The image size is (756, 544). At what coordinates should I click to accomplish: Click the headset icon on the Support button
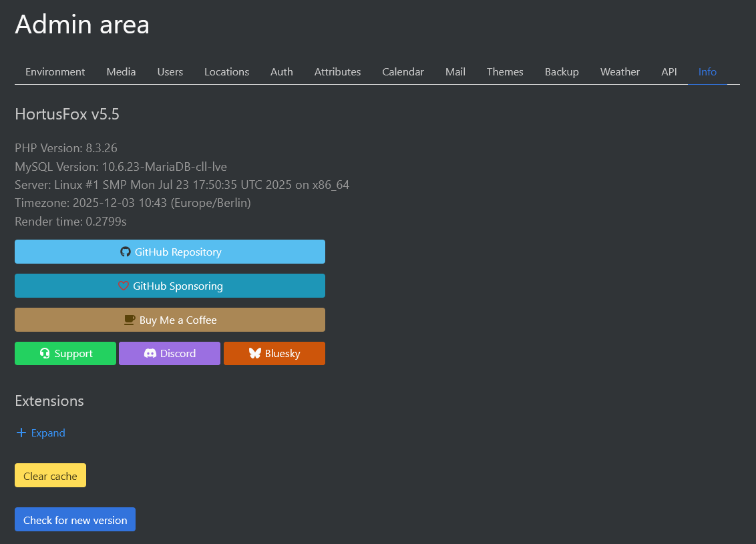tap(43, 353)
